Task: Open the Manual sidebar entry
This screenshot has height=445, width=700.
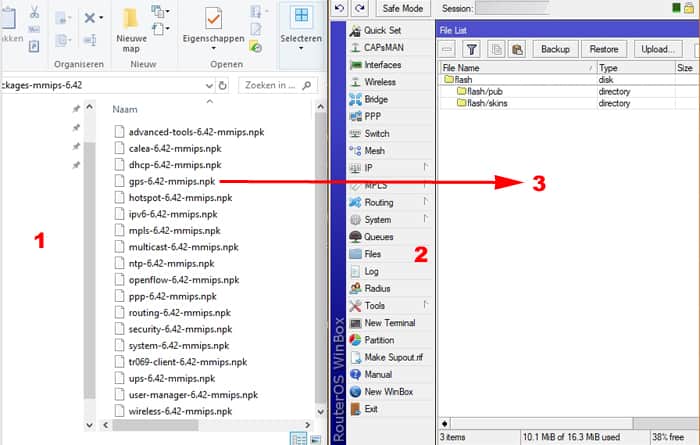Action: click(x=378, y=374)
